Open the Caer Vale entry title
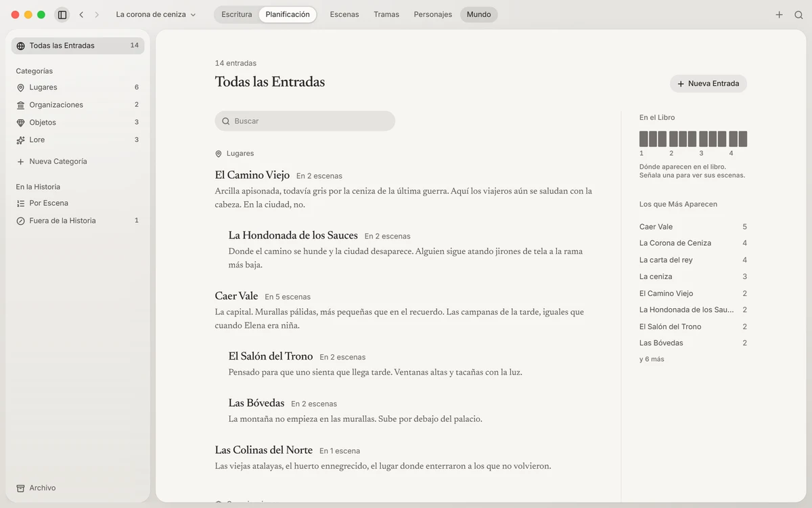 pos(236,296)
